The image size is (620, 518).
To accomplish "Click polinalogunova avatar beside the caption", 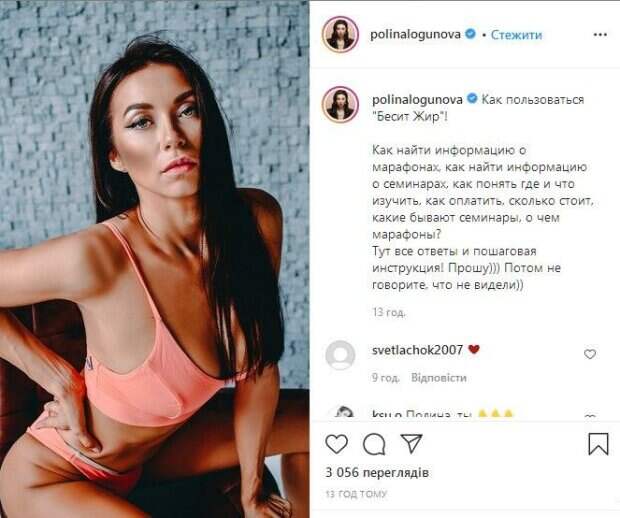I will (340, 104).
